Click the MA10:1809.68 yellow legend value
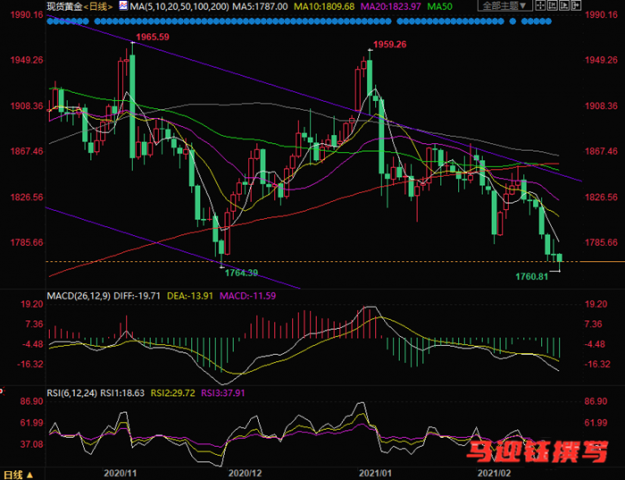 click(x=324, y=6)
